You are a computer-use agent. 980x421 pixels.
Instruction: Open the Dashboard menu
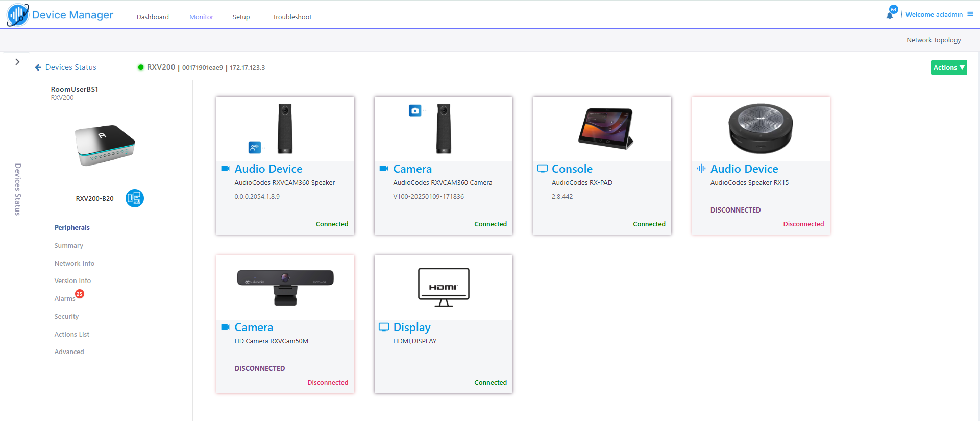153,17
